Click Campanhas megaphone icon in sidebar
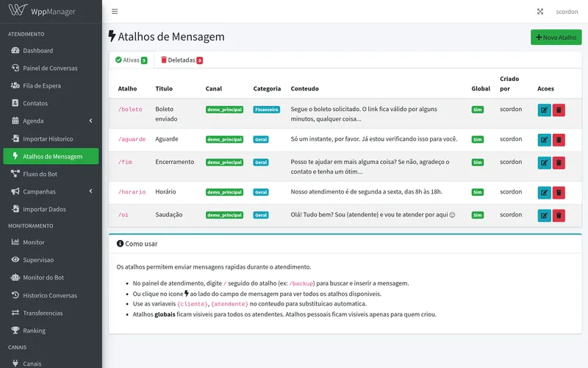 pyautogui.click(x=15, y=191)
